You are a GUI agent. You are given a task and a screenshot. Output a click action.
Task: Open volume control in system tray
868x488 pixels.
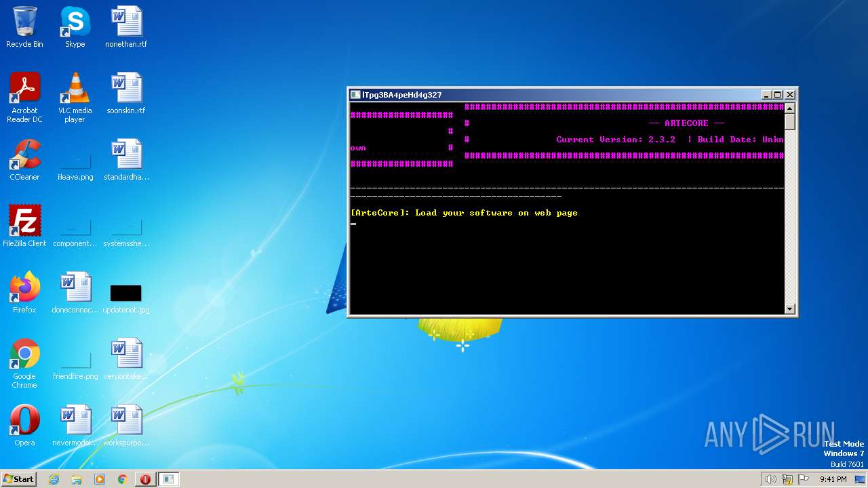(770, 479)
